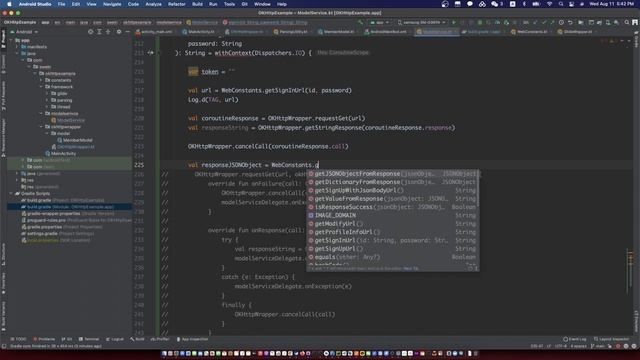Image resolution: width=640 pixels, height=360 pixels.
Task: Select getDictionaryFromResponse completion suggestion
Action: 393,182
